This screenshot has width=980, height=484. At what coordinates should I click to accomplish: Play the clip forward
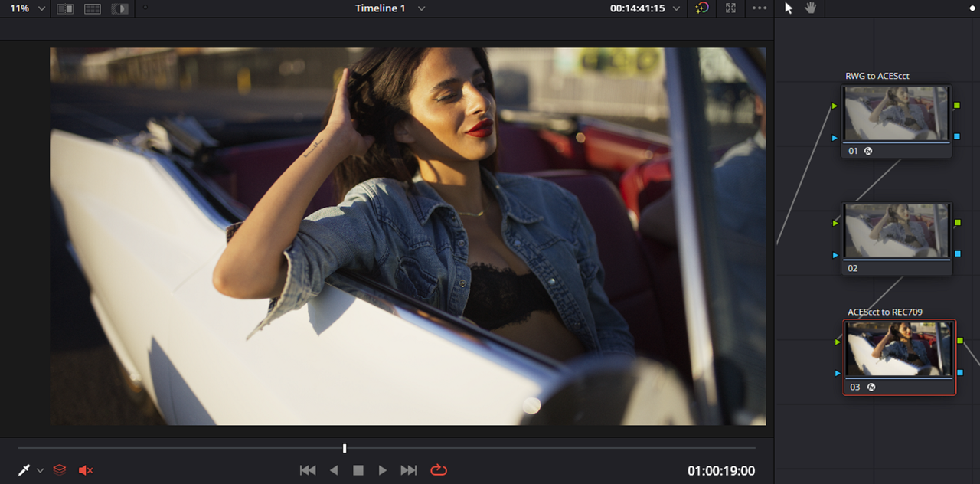[383, 470]
